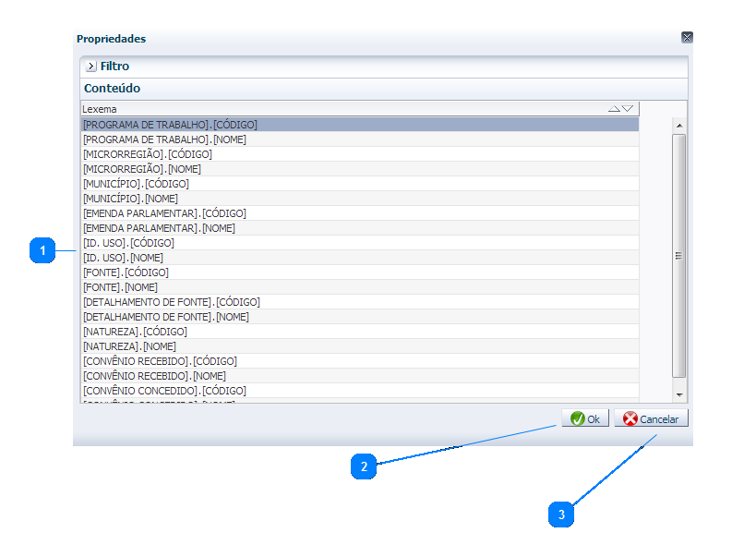The height and width of the screenshot is (545, 756).
Task: Sort Lexema column ascending with up triangle
Action: [614, 109]
